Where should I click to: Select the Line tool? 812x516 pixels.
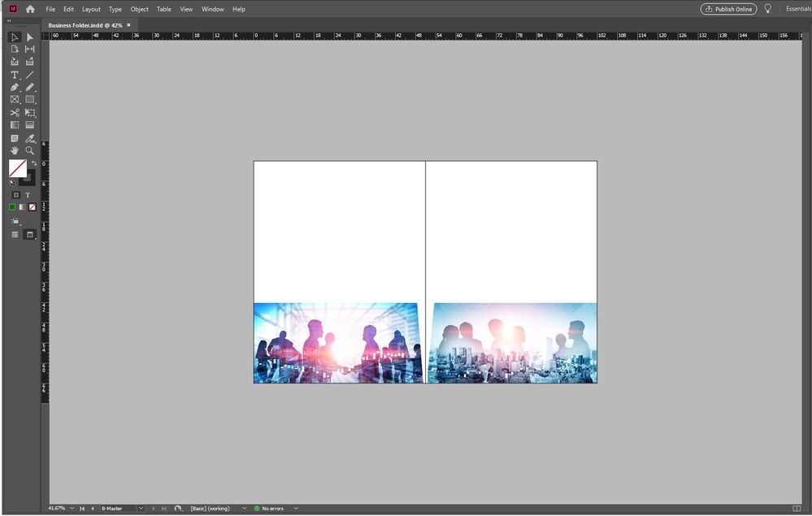tap(30, 74)
